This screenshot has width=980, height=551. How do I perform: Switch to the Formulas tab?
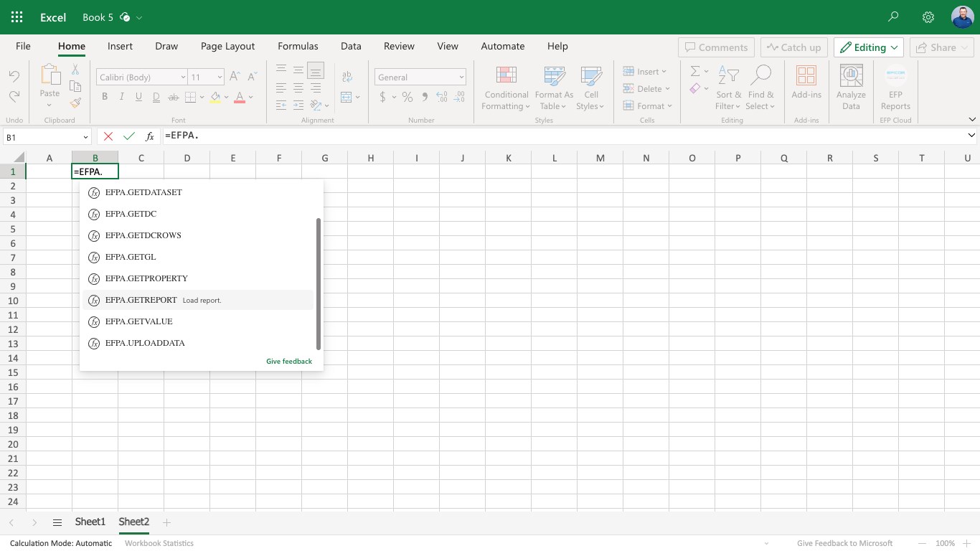(298, 46)
